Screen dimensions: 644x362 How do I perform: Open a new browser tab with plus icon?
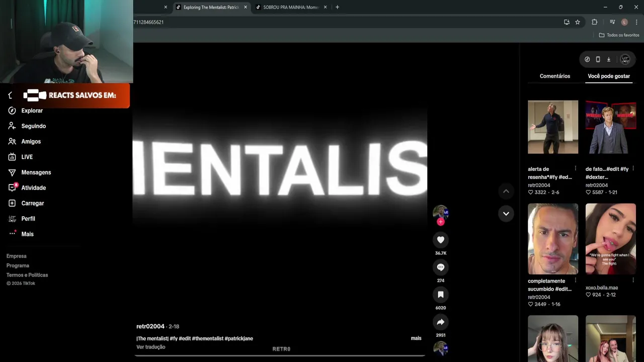click(x=337, y=7)
